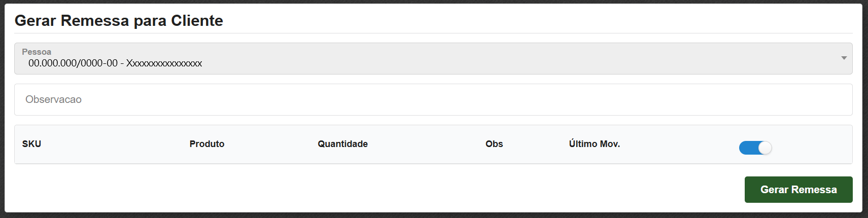The height and width of the screenshot is (218, 868).
Task: Sort by the Produto column header
Action: 207,144
